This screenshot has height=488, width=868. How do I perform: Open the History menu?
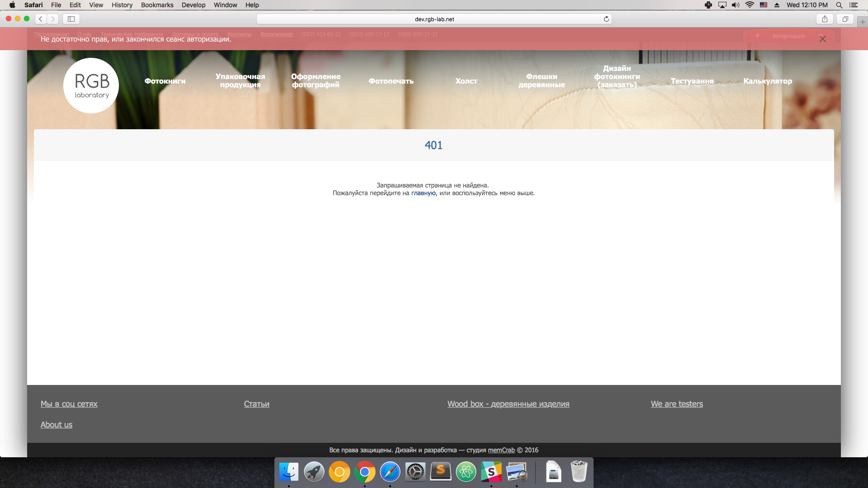click(x=122, y=5)
